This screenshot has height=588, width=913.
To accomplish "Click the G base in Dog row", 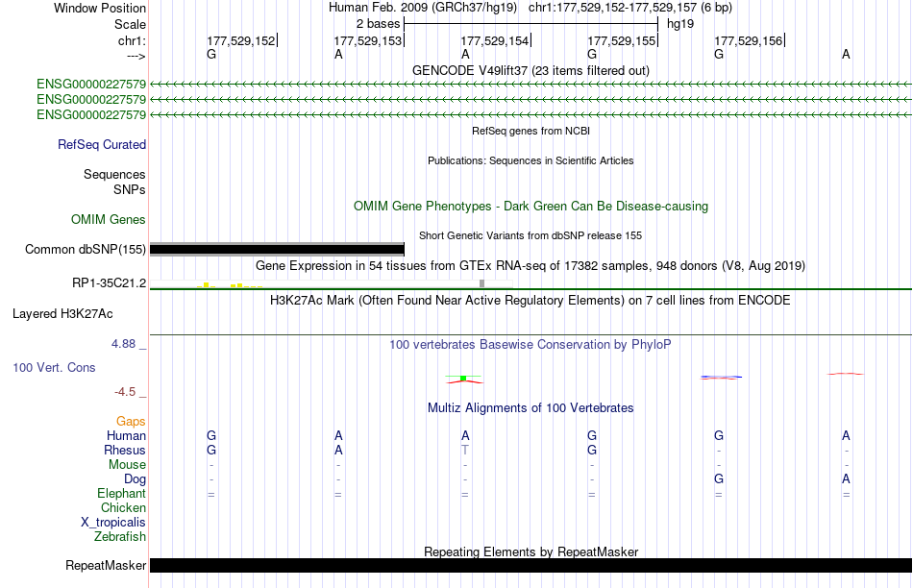I will (719, 478).
